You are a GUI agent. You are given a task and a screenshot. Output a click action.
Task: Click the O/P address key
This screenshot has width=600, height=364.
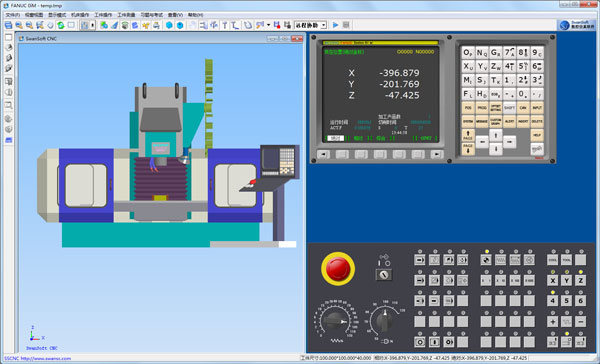(x=468, y=53)
